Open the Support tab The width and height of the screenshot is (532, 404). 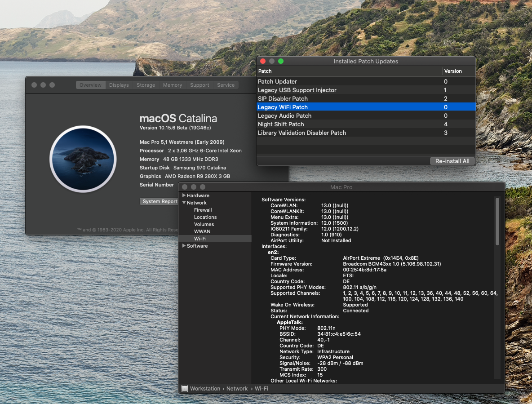point(199,85)
